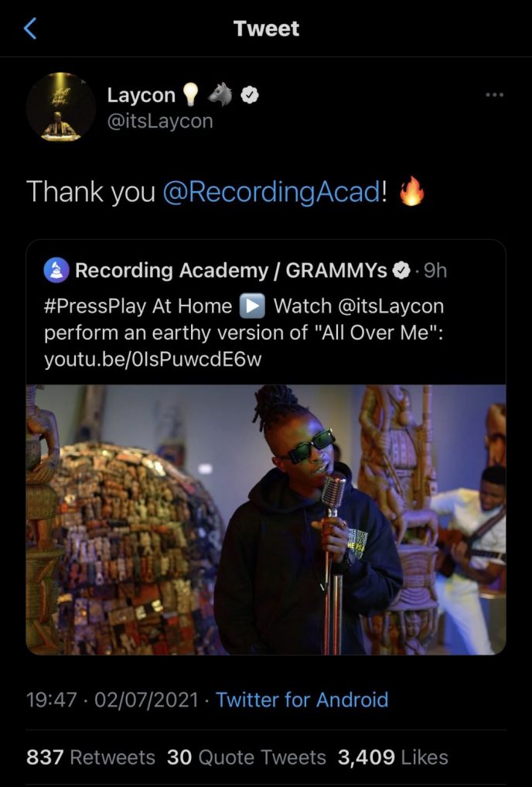Viewport: 532px width, 787px height.
Task: Open the @itsLaycon handle under name
Action: pos(160,121)
